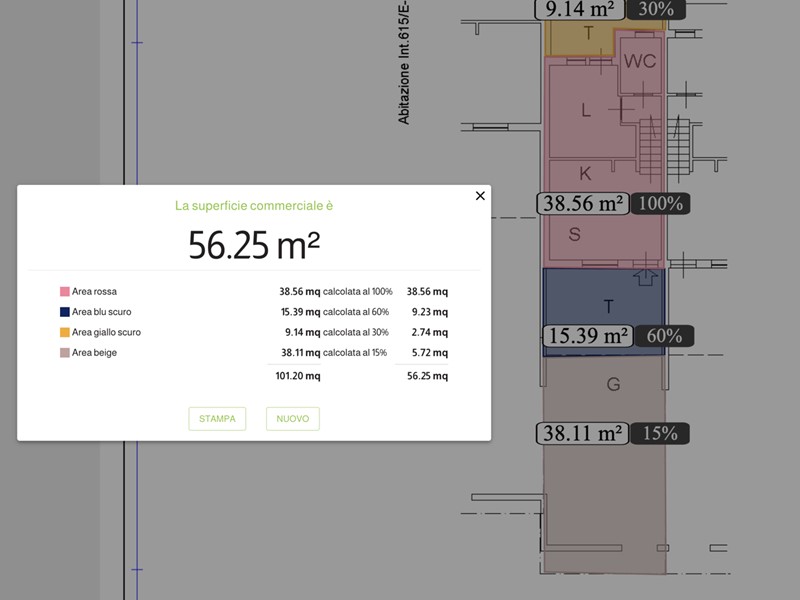Close the commercial surface results dialog

(x=480, y=196)
